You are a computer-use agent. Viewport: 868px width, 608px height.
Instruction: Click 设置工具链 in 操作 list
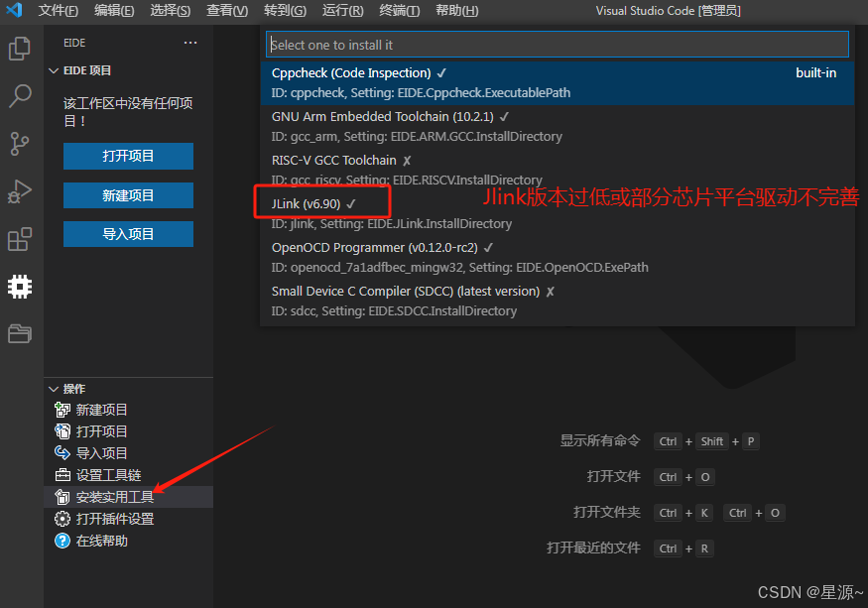point(108,475)
